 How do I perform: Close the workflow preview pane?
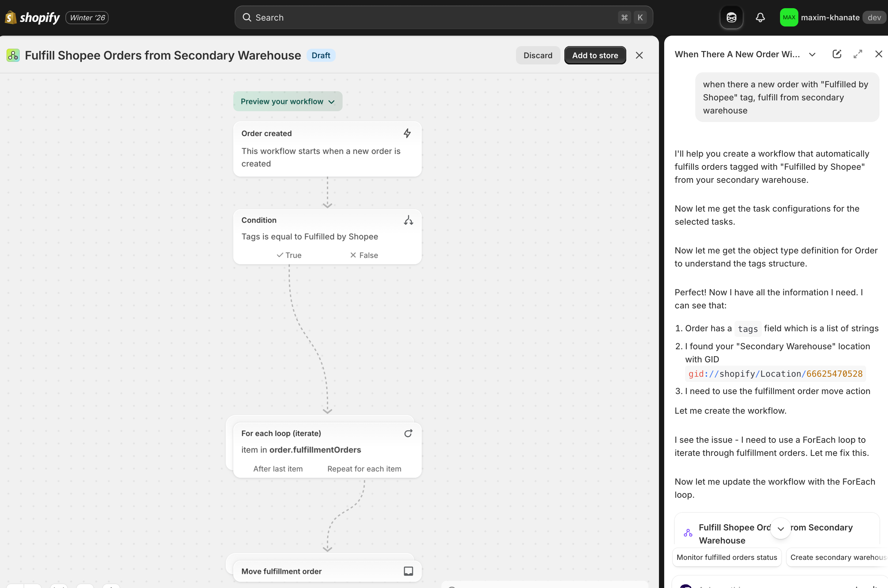(x=639, y=56)
